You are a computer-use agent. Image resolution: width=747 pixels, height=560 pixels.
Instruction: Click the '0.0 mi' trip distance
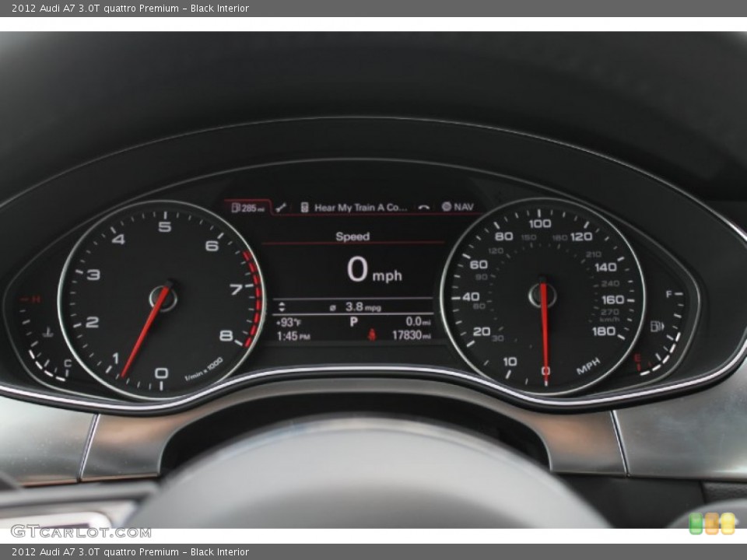pos(419,321)
